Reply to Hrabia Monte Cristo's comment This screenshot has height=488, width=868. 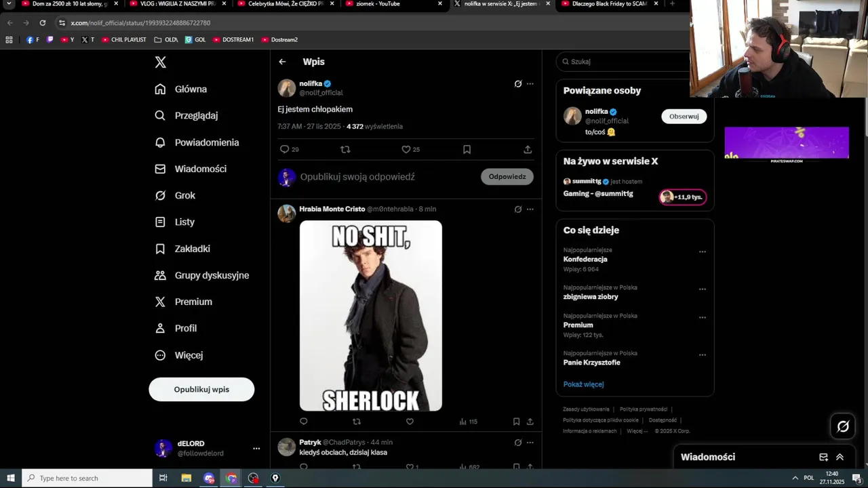[304, 422]
